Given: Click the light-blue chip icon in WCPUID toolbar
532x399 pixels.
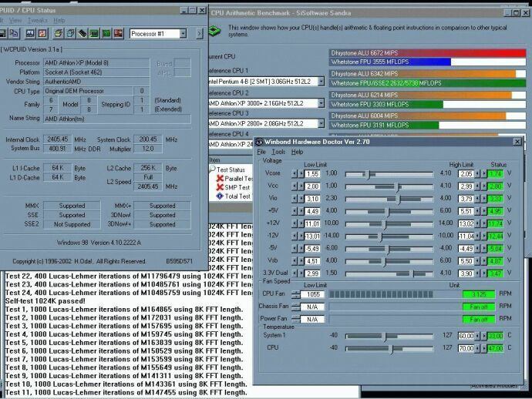Looking at the screenshot, I should 71,33.
